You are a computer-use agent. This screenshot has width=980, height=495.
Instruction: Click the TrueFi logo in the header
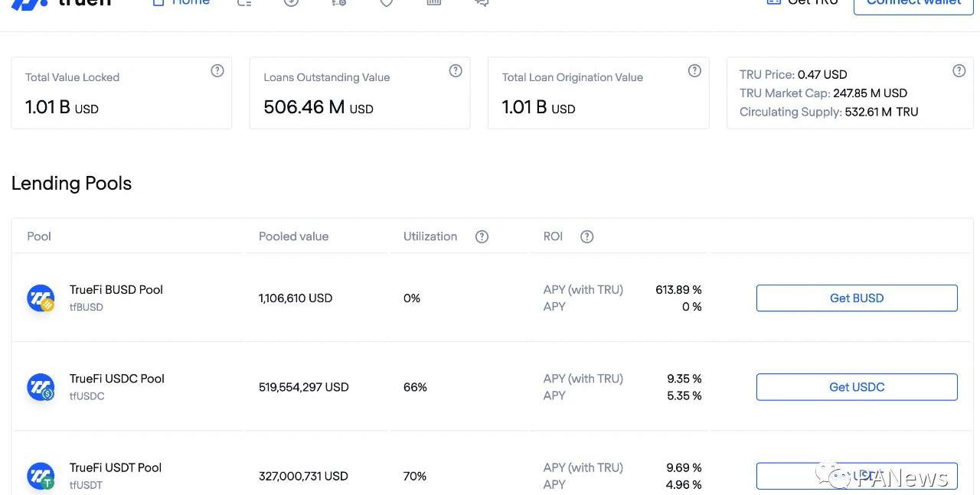click(61, 2)
